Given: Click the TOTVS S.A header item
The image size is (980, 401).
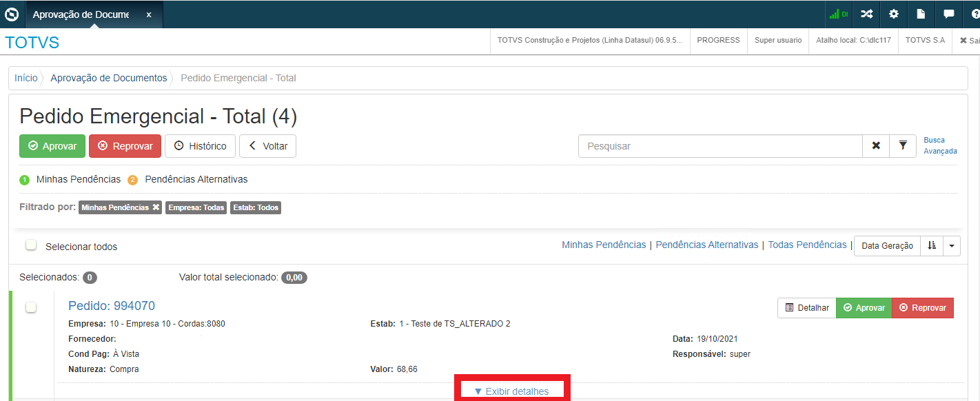Looking at the screenshot, I should tap(925, 40).
